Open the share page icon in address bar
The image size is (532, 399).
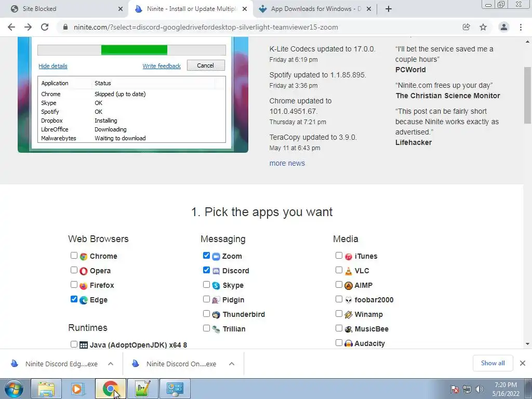click(467, 27)
